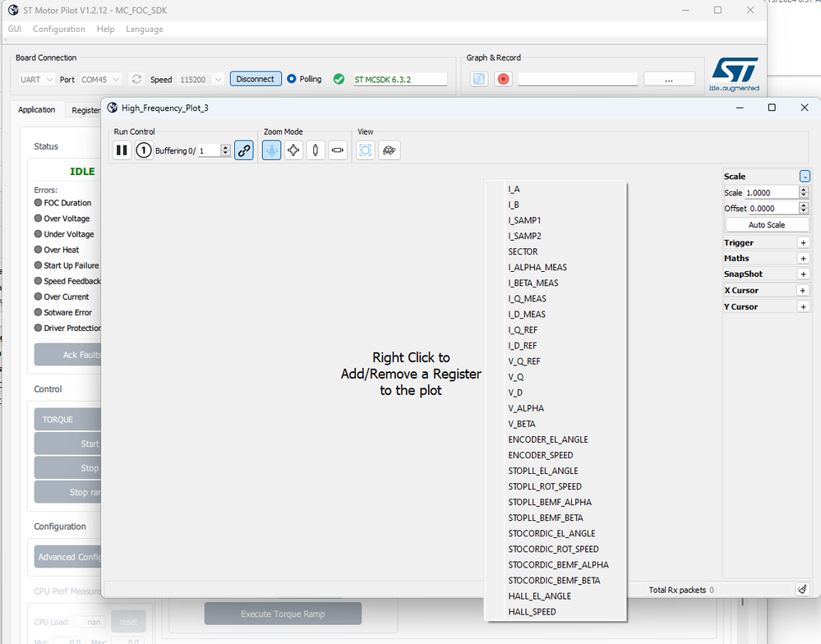Choose I_D_REF in the context menu
The width and height of the screenshot is (821, 644).
tap(556, 346)
